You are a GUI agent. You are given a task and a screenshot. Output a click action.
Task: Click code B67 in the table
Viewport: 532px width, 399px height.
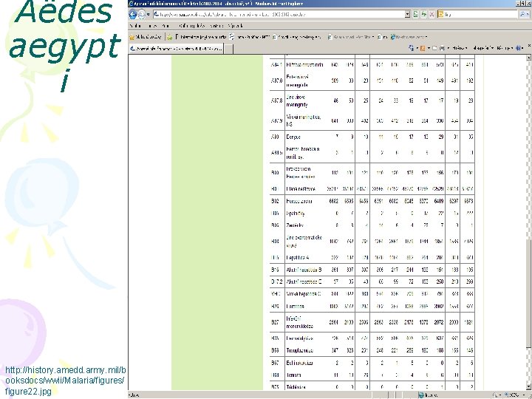(x=275, y=363)
